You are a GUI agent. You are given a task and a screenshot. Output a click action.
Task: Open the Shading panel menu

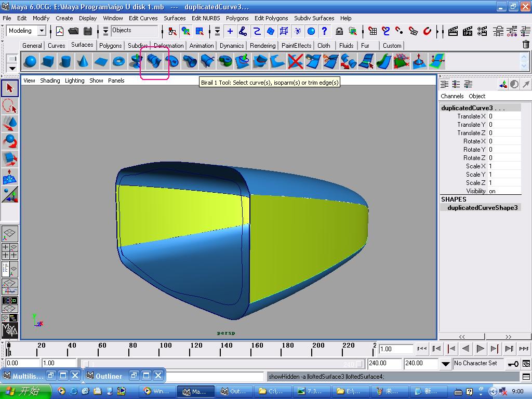[x=50, y=81]
